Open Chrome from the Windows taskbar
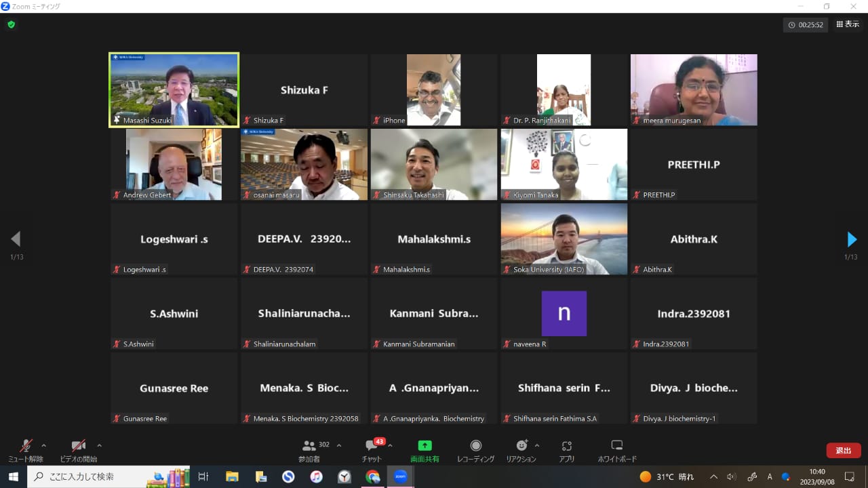 (372, 476)
